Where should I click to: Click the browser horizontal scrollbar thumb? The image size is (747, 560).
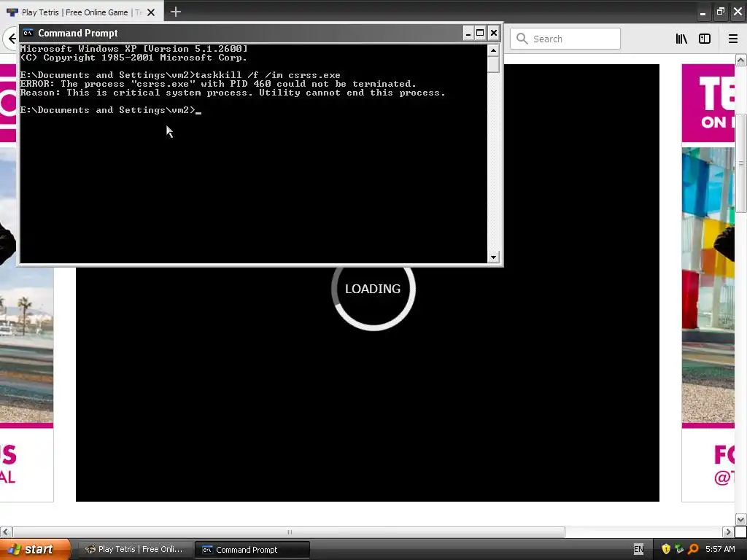289,532
